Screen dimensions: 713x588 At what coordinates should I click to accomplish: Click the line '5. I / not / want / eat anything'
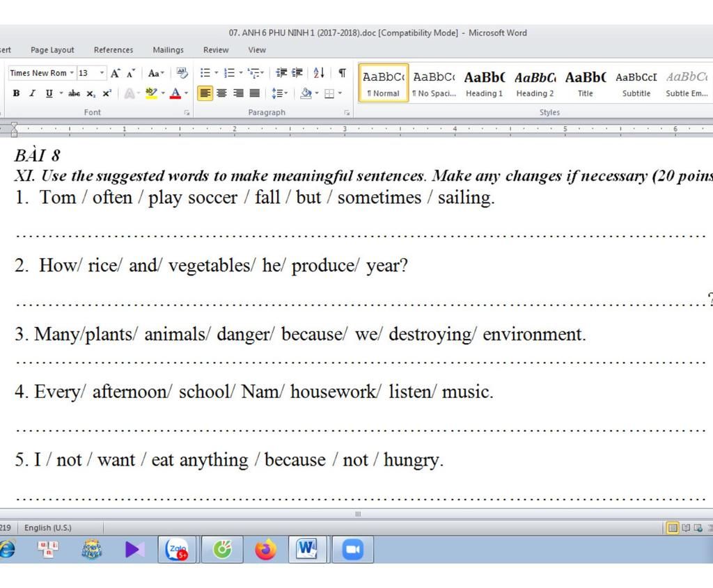point(229,460)
